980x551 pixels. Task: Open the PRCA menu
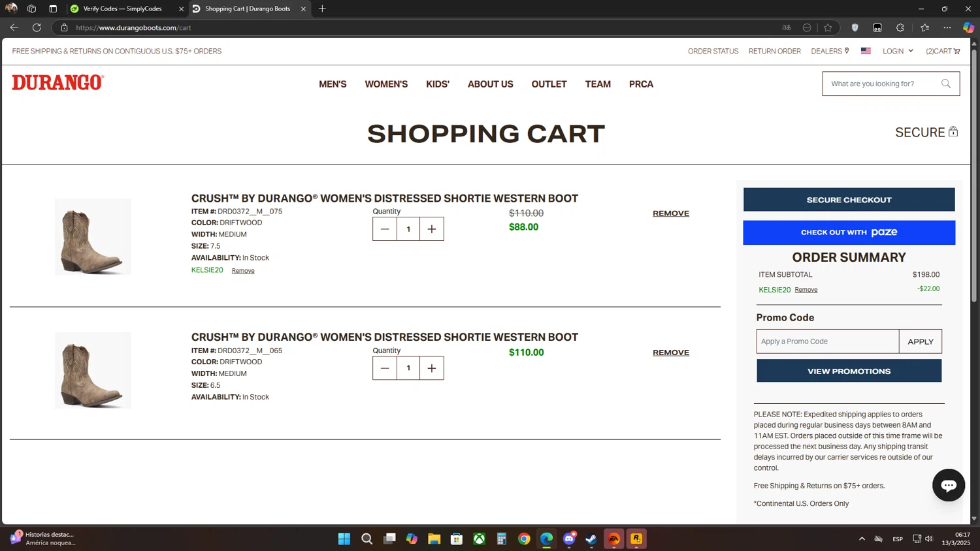point(641,84)
